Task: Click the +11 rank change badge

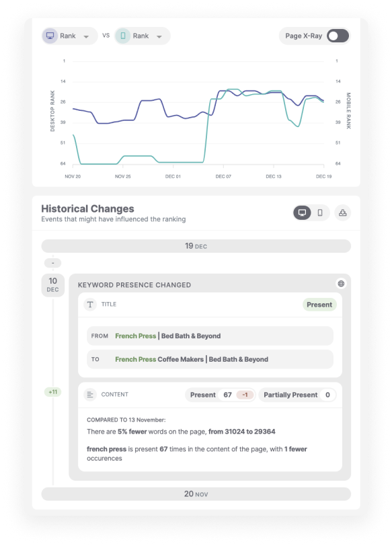Action: tap(53, 392)
